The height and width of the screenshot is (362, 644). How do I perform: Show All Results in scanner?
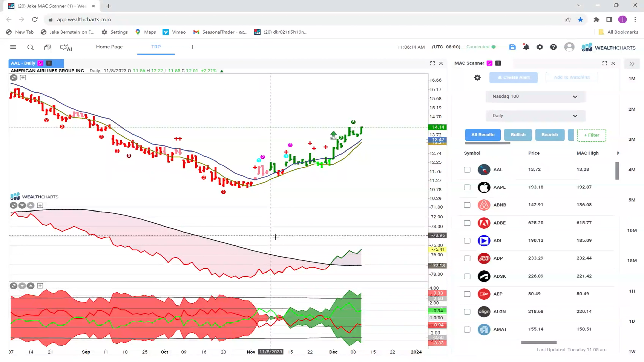point(483,135)
